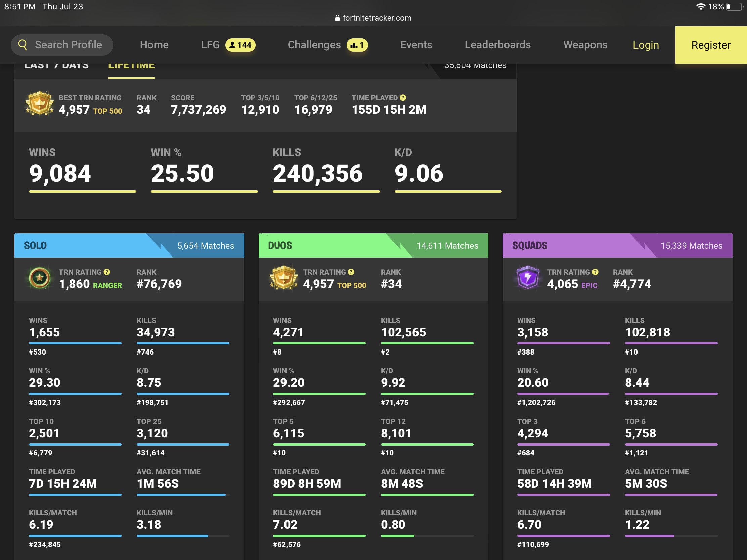
Task: Click the Squads TRN Rating help icon
Action: click(x=595, y=272)
